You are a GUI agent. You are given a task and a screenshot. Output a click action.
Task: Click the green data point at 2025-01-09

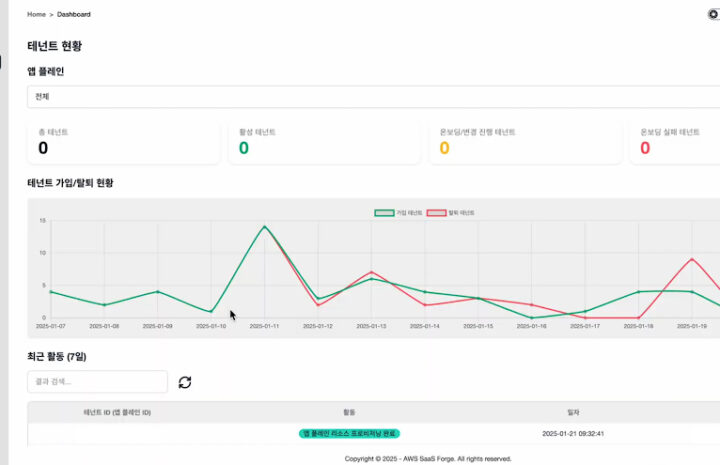click(158, 291)
